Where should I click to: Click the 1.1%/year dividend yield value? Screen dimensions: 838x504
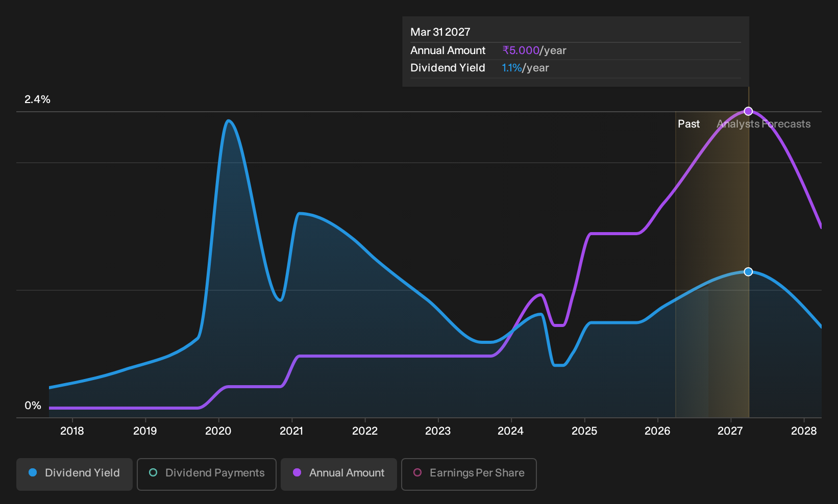tap(525, 68)
